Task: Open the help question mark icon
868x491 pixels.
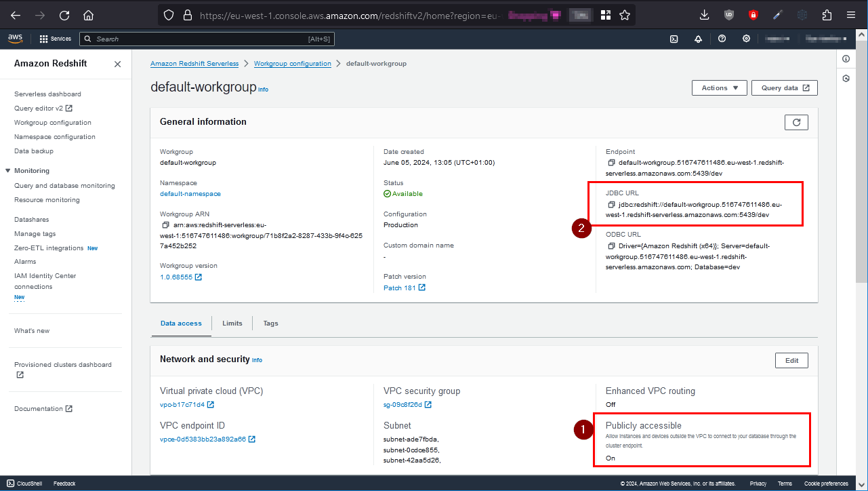Action: coord(722,39)
